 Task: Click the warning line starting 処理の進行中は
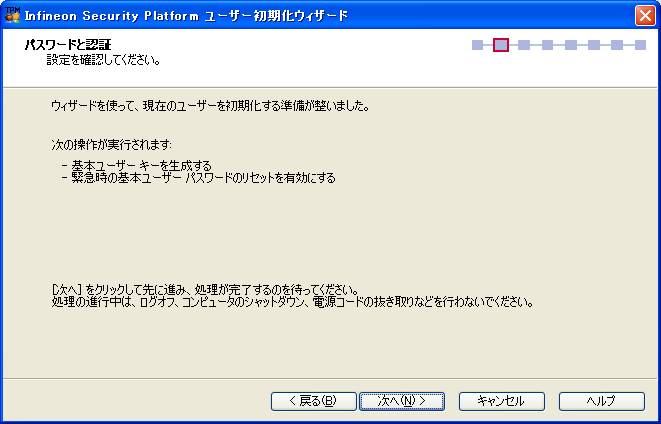tap(293, 302)
